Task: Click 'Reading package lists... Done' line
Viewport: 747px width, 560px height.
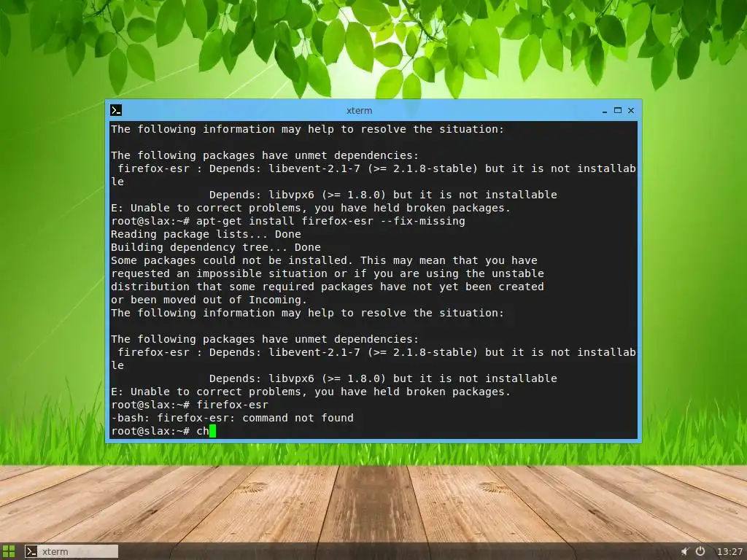Action: point(206,234)
